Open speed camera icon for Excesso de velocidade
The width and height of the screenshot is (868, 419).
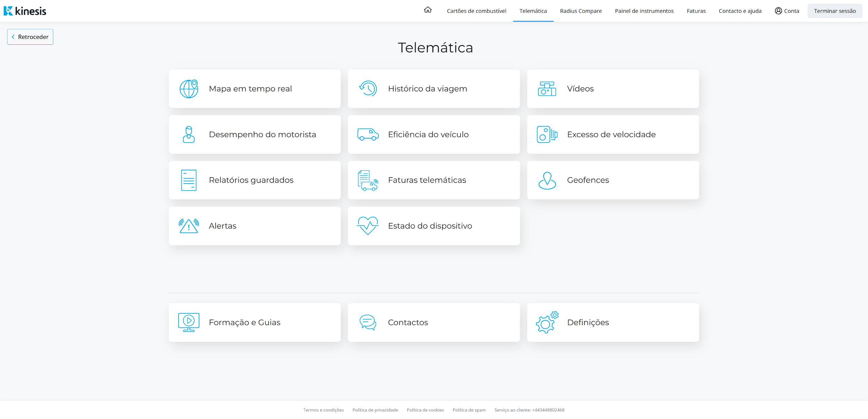[547, 134]
